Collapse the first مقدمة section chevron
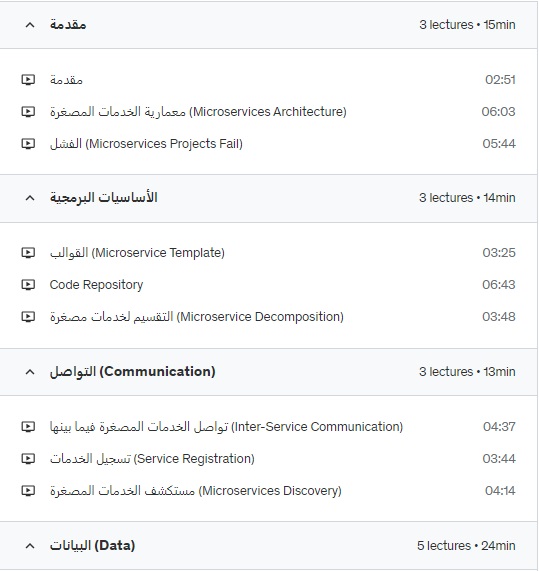Image resolution: width=539 pixels, height=571 pixels. pos(30,25)
